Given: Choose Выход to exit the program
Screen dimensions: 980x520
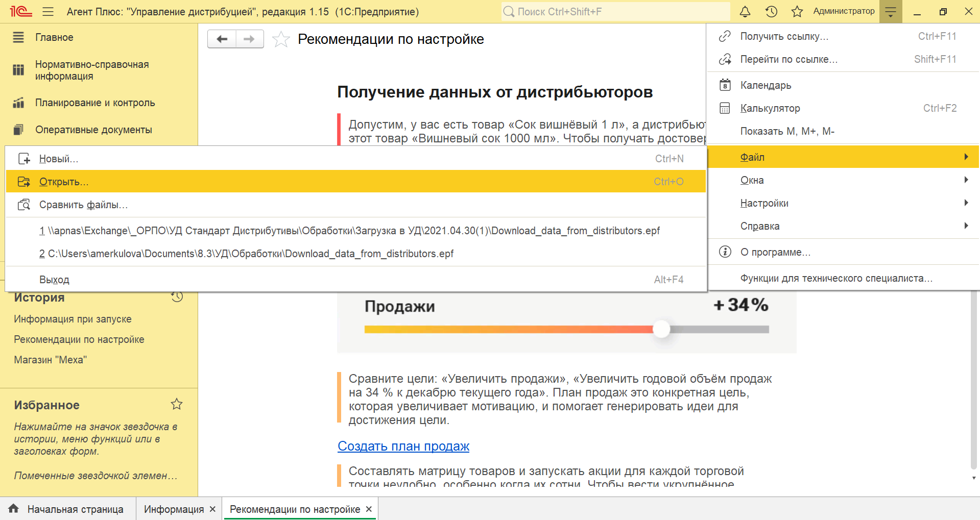Looking at the screenshot, I should (x=355, y=280).
